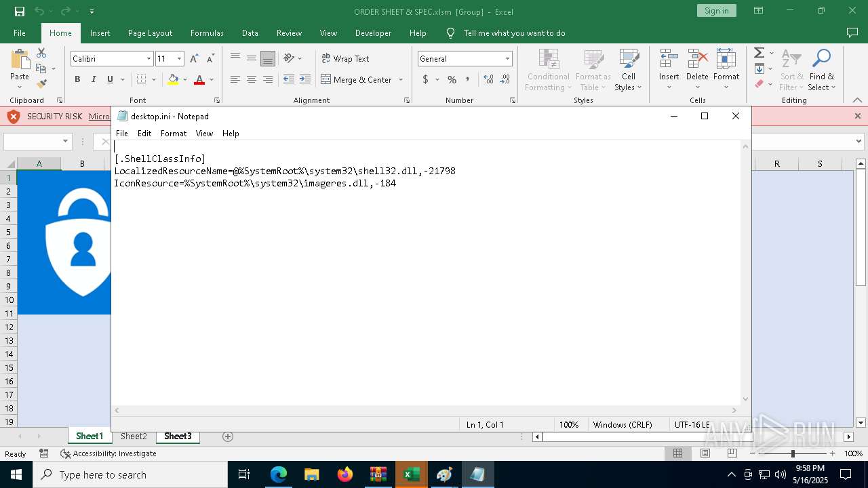The width and height of the screenshot is (868, 488).
Task: Open the Font size dropdown
Action: pos(179,59)
